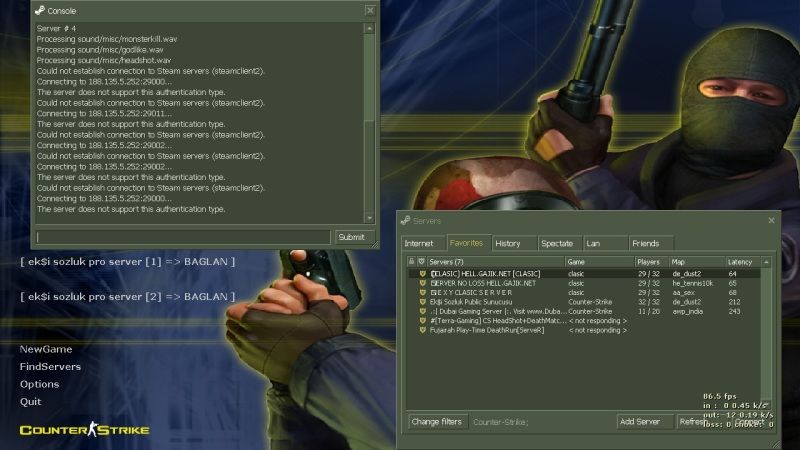Click map name aa_sex
The height and width of the screenshot is (450, 800).
[683, 293]
